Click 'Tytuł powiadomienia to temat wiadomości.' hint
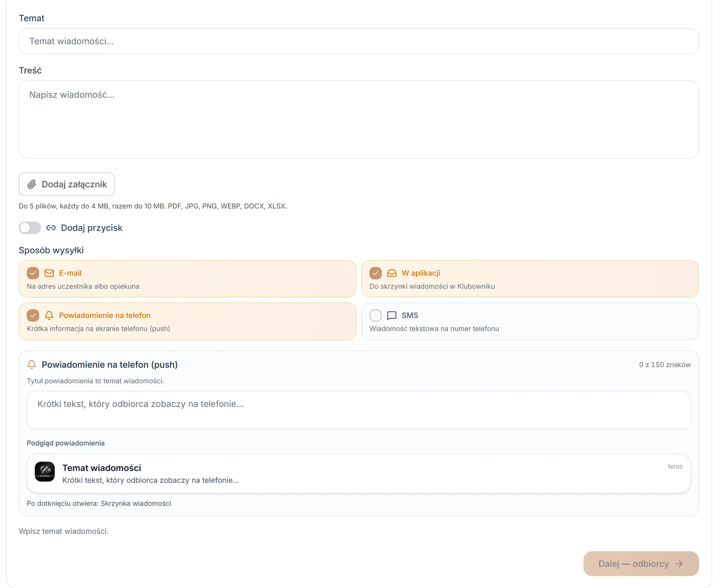 click(x=95, y=381)
